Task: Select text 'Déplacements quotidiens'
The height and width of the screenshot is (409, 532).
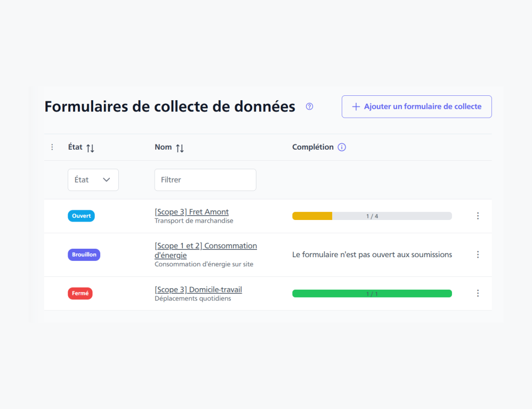Action: [x=193, y=299]
